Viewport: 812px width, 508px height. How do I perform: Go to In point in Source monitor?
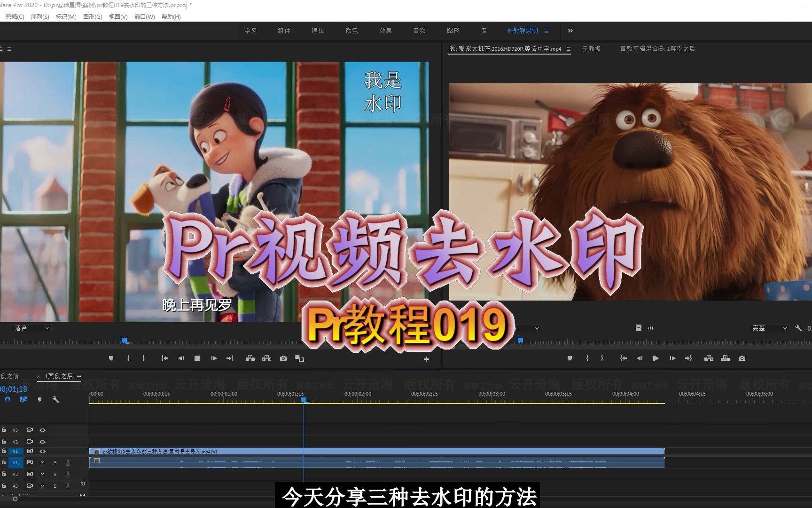pyautogui.click(x=623, y=358)
